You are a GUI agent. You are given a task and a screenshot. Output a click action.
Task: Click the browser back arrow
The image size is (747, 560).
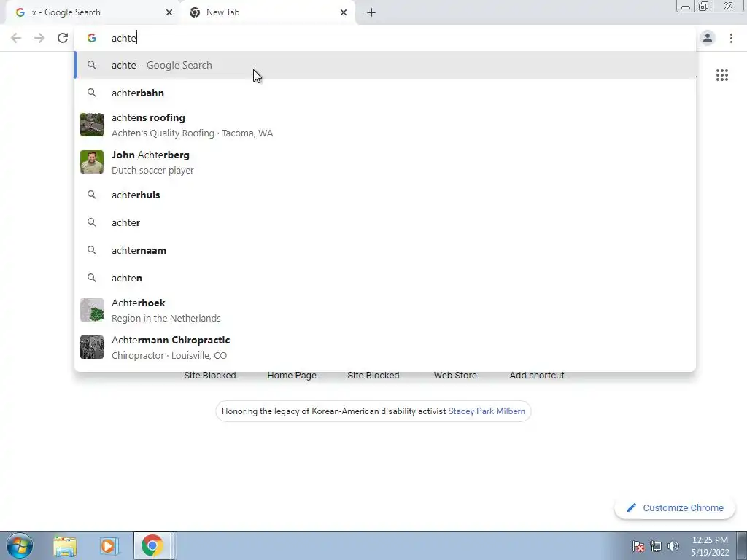(16, 38)
